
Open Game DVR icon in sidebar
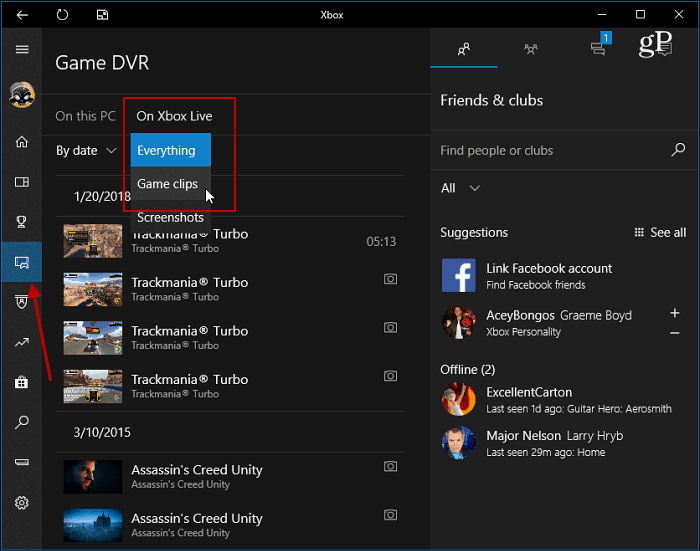(22, 262)
